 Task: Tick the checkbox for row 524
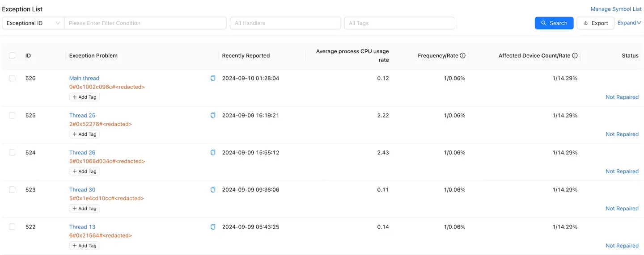[12, 152]
